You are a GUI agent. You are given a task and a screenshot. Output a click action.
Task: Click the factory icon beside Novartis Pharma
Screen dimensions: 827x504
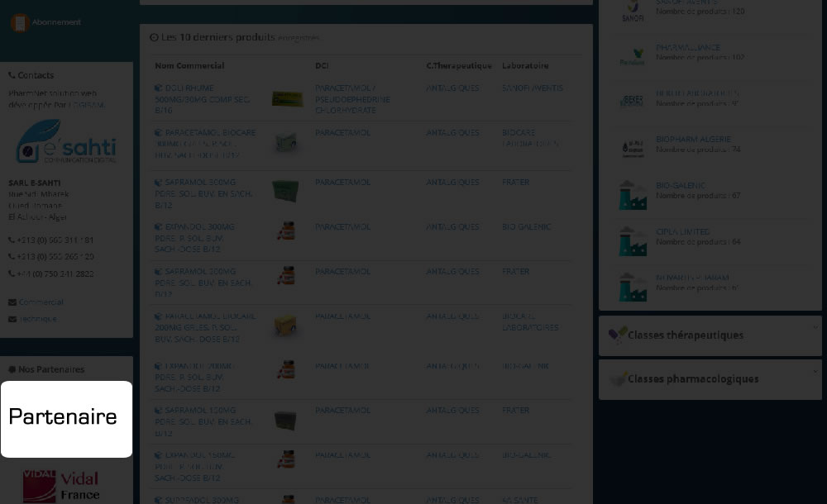tap(633, 288)
